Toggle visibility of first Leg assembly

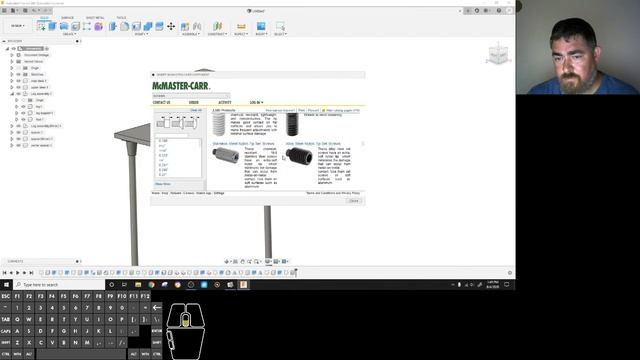pos(18,94)
